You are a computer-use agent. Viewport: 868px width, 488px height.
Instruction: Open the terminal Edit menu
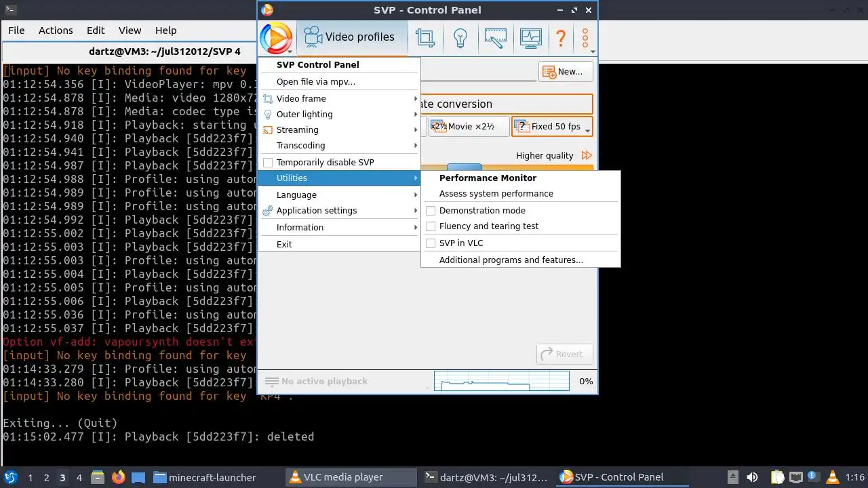click(x=96, y=30)
